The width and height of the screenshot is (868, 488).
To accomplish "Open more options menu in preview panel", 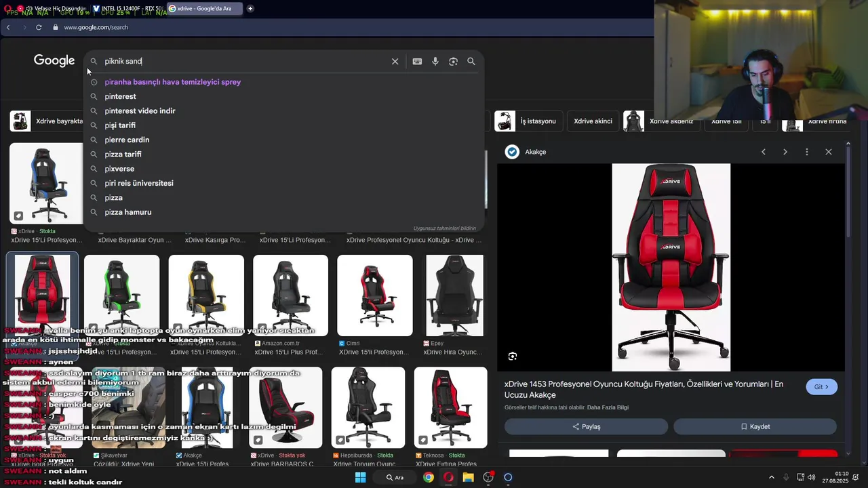I will tap(807, 152).
